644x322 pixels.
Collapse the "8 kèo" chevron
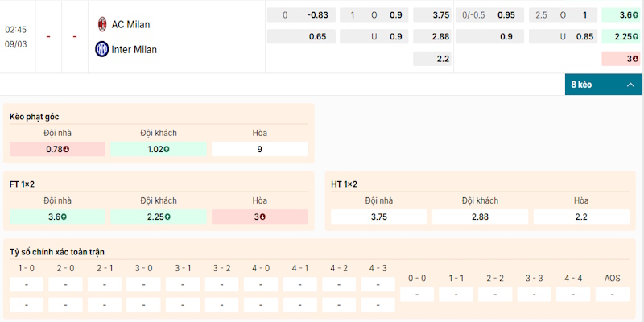(x=630, y=85)
